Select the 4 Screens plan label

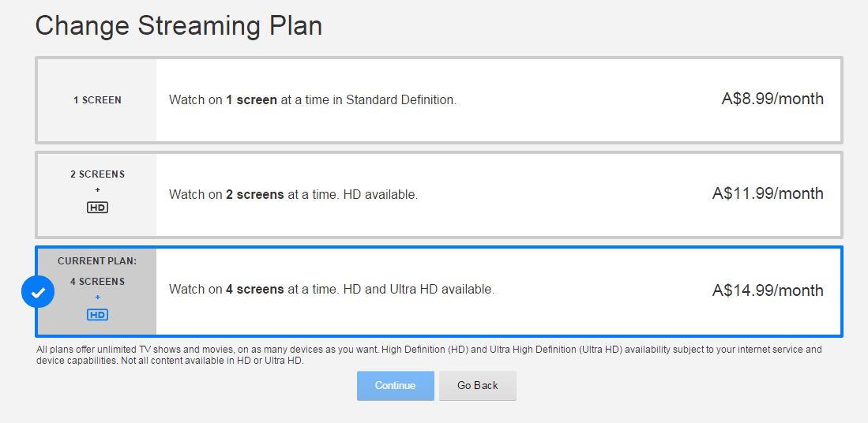[97, 282]
